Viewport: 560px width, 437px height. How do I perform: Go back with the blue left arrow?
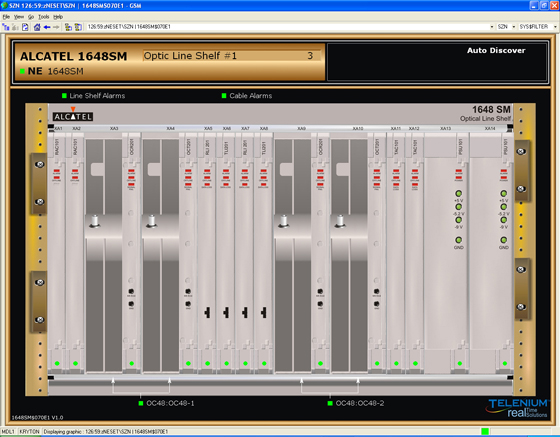pos(47,27)
